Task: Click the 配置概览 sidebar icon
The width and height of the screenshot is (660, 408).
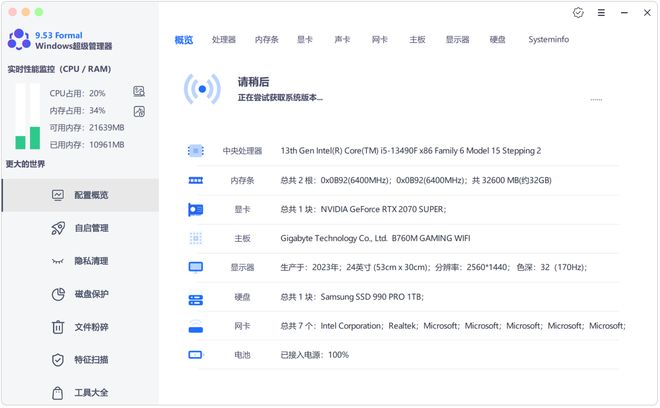Action: tap(58, 195)
